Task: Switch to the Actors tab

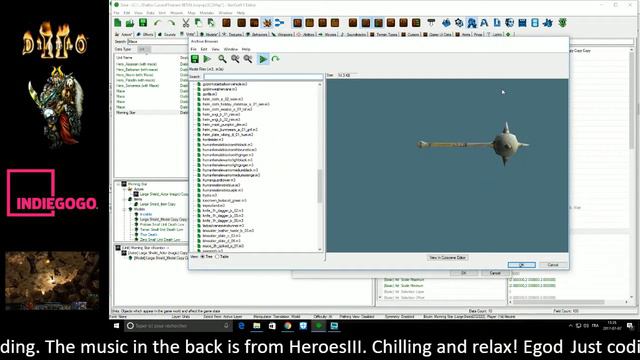Action: [124, 35]
